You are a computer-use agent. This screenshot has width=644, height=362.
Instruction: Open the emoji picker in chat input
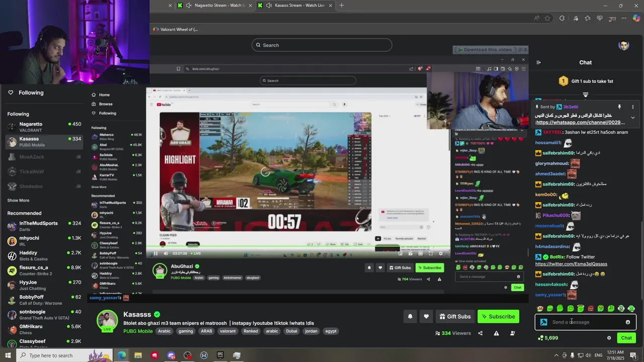tap(628, 322)
